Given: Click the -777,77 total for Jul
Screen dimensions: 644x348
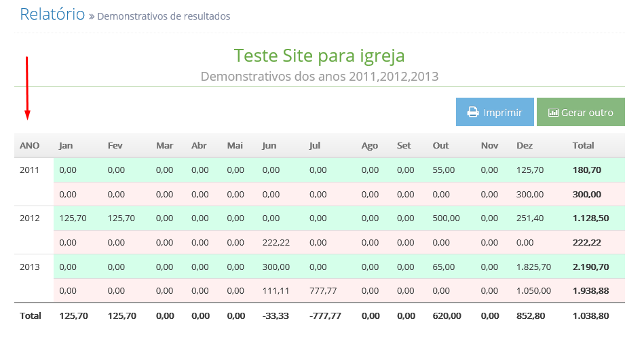Looking at the screenshot, I should click(325, 315).
